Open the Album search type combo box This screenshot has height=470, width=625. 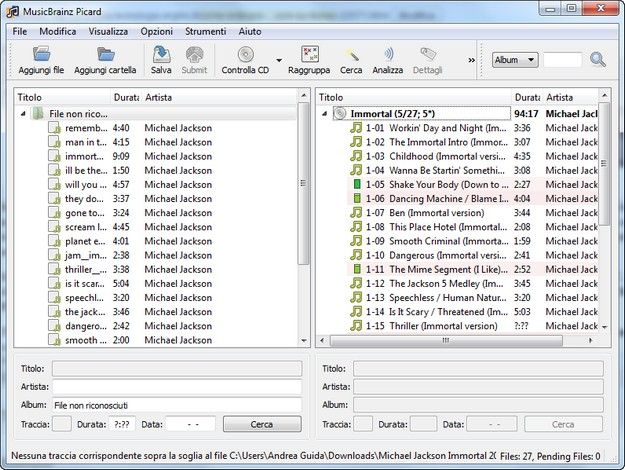[x=515, y=60]
